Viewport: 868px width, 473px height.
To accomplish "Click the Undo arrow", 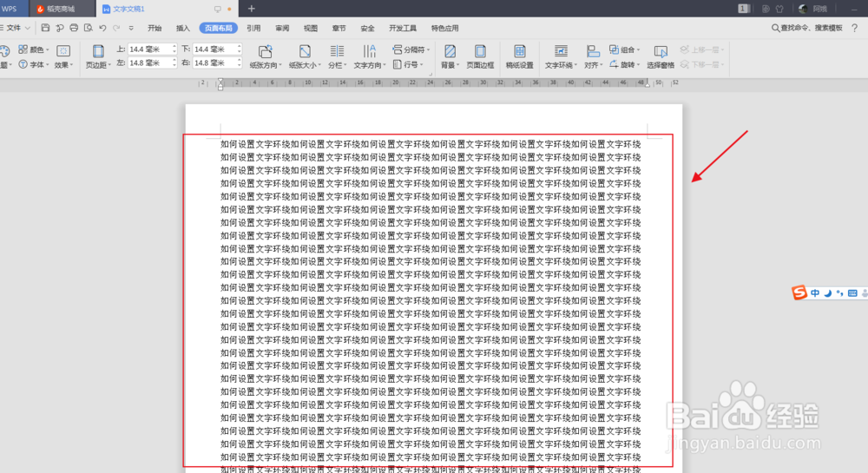I will [102, 28].
